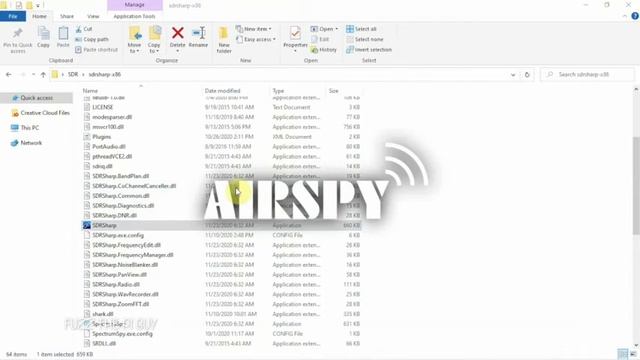This screenshot has width=640, height=360.
Task: Switch to the Home ribbon tab
Action: (39, 16)
